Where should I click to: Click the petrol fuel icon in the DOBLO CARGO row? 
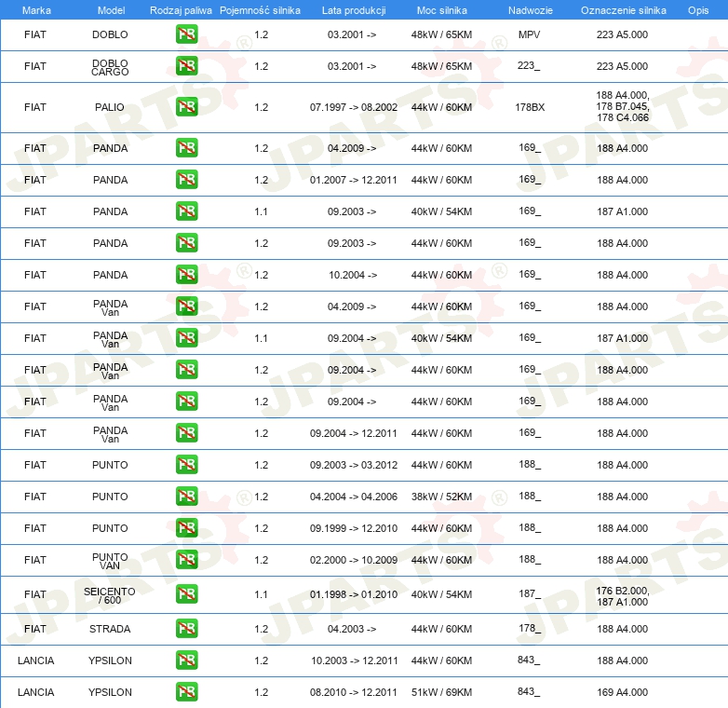point(186,66)
